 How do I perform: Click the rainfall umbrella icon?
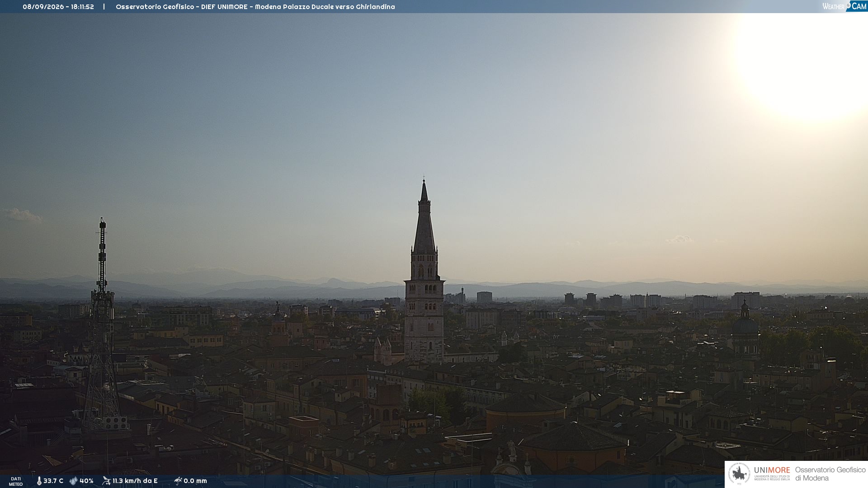pyautogui.click(x=178, y=481)
